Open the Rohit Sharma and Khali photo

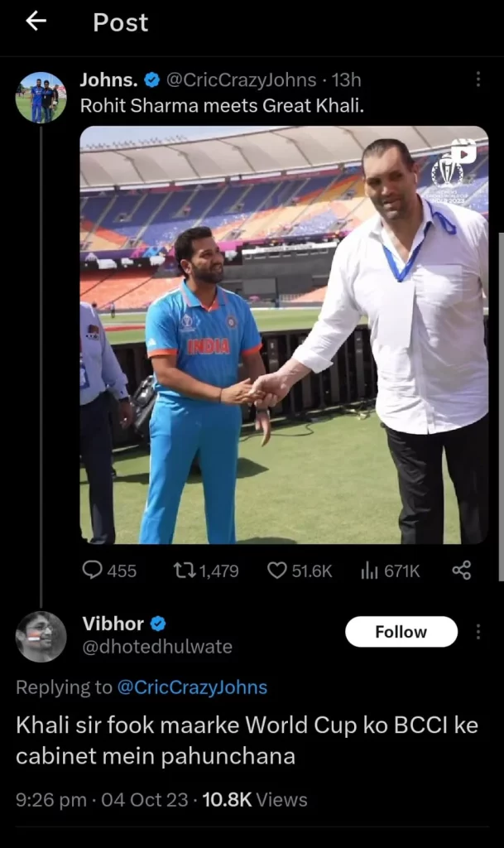point(284,335)
